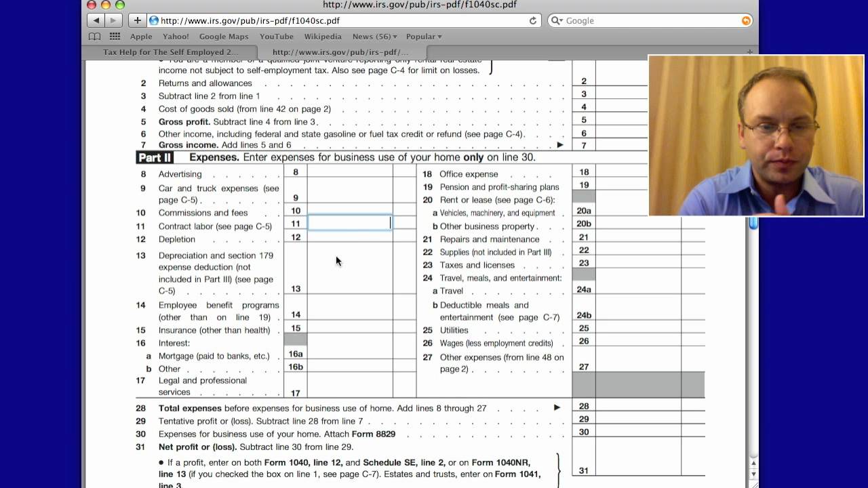Go forward with the Safari forward arrow

click(x=114, y=20)
